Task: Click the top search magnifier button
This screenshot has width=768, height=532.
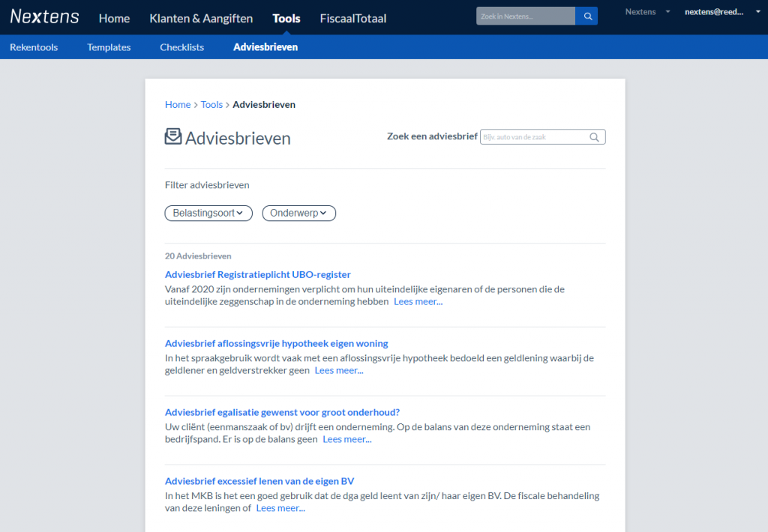Action: click(586, 16)
